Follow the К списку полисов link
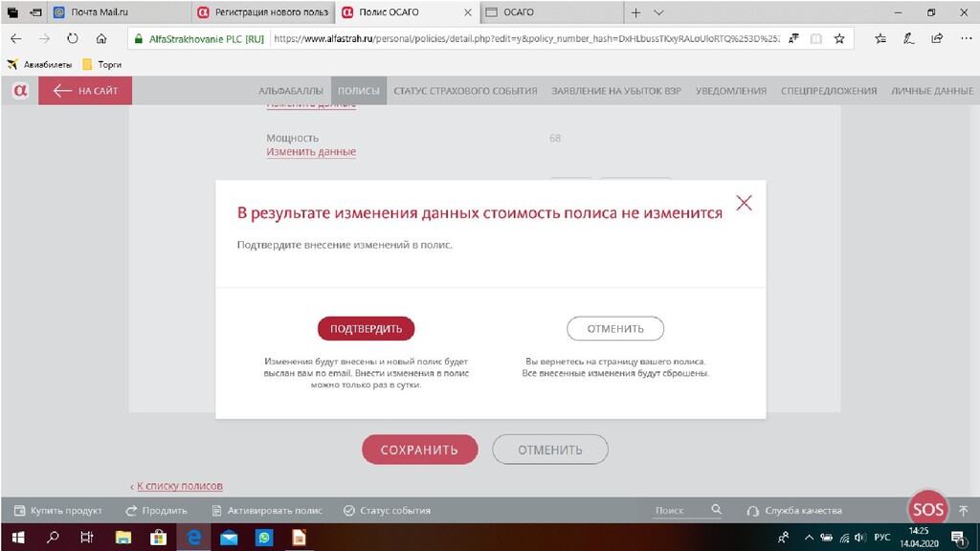This screenshot has height=551, width=980. point(179,485)
